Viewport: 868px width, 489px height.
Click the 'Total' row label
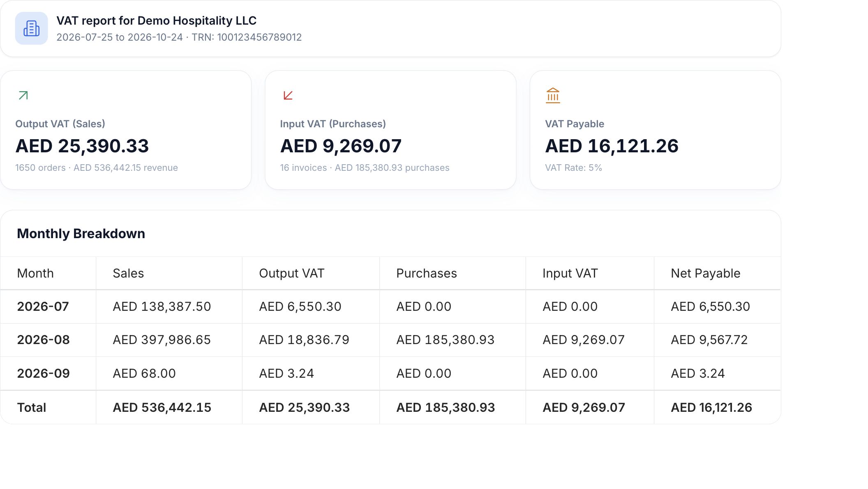pos(32,408)
